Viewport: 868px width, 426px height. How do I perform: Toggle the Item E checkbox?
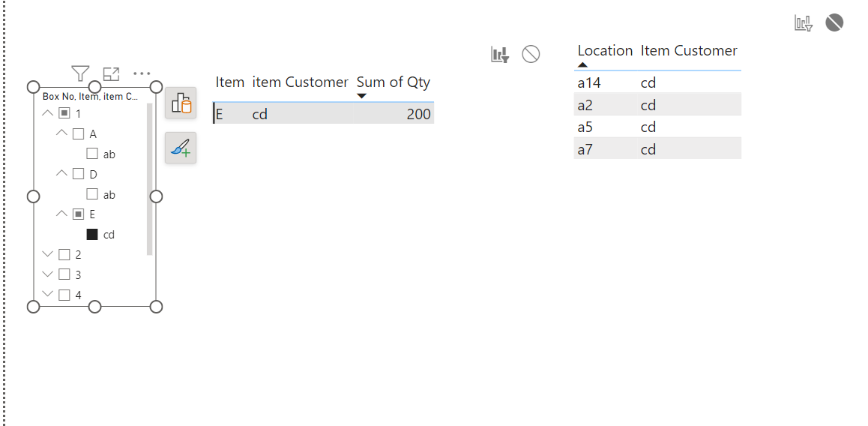(x=78, y=214)
